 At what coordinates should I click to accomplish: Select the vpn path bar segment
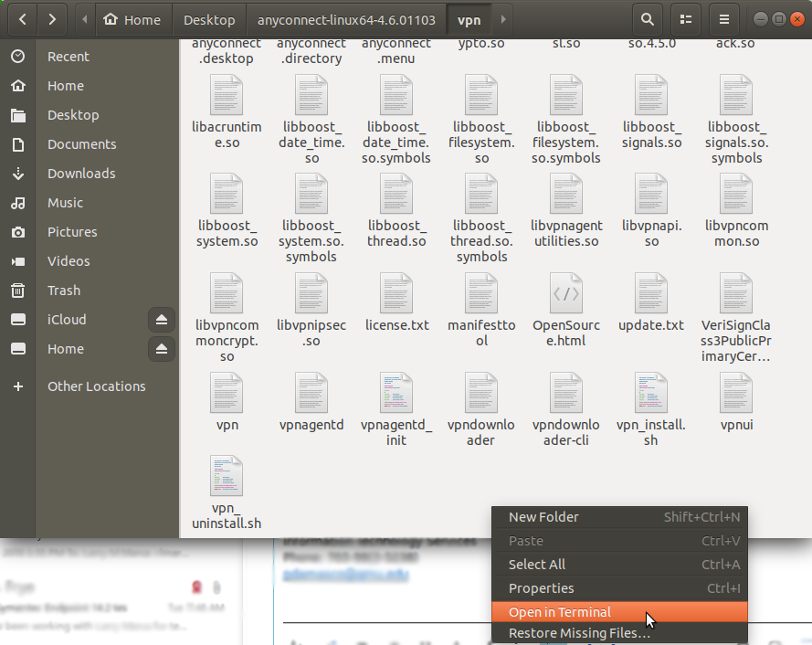(469, 20)
